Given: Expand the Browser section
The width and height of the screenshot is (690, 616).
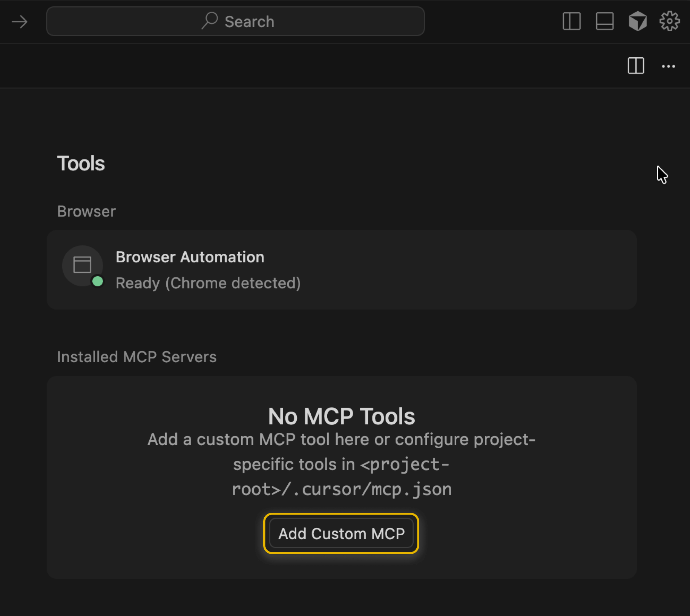Looking at the screenshot, I should [x=86, y=211].
